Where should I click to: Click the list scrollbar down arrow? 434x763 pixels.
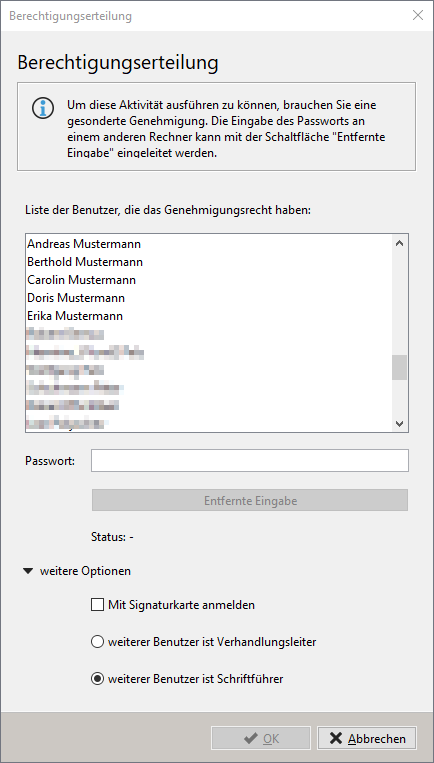[x=399, y=424]
